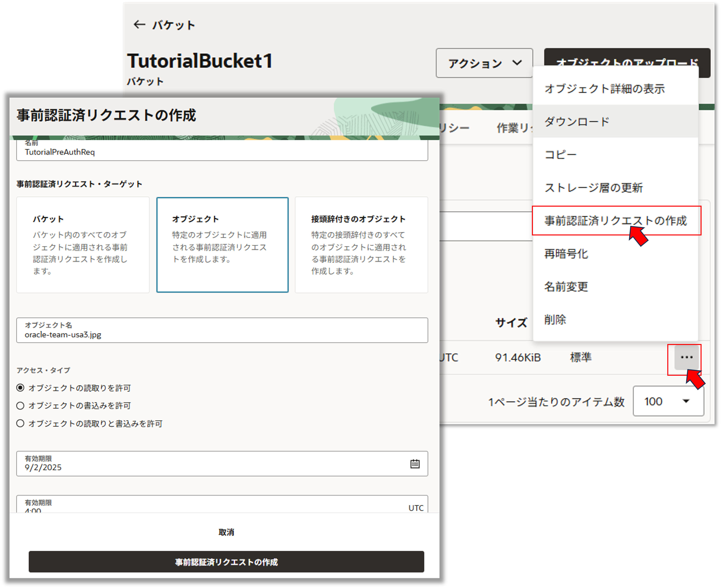Screen dimensions: 721x588
Task: Select オブジェクトの読取りを許可 radio button
Action: 20,388
